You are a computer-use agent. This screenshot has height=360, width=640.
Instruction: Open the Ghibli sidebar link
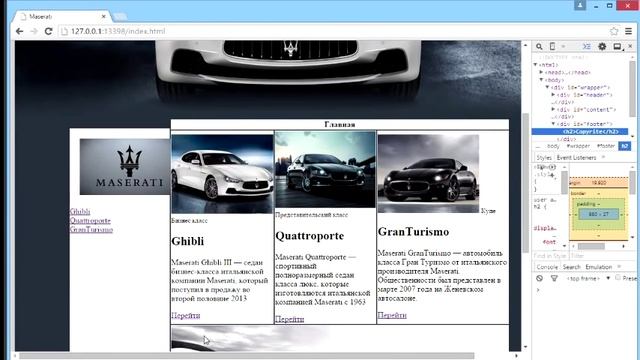click(x=80, y=211)
